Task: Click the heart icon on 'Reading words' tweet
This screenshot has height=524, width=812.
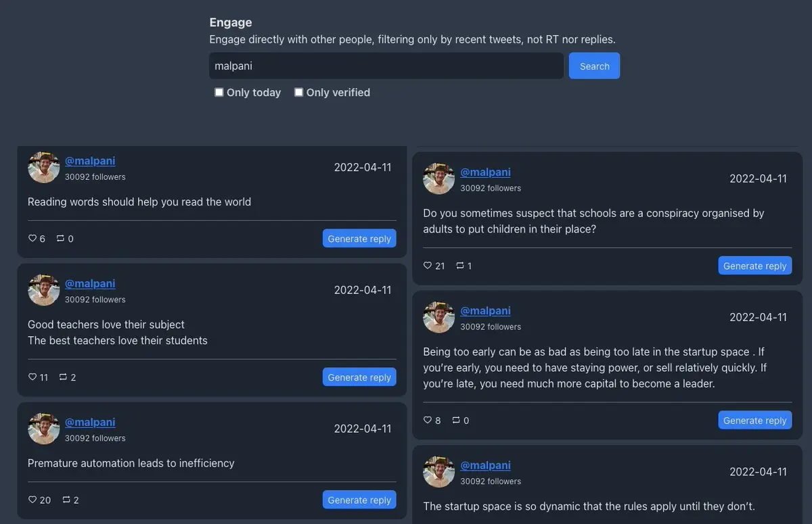Action: pyautogui.click(x=32, y=239)
